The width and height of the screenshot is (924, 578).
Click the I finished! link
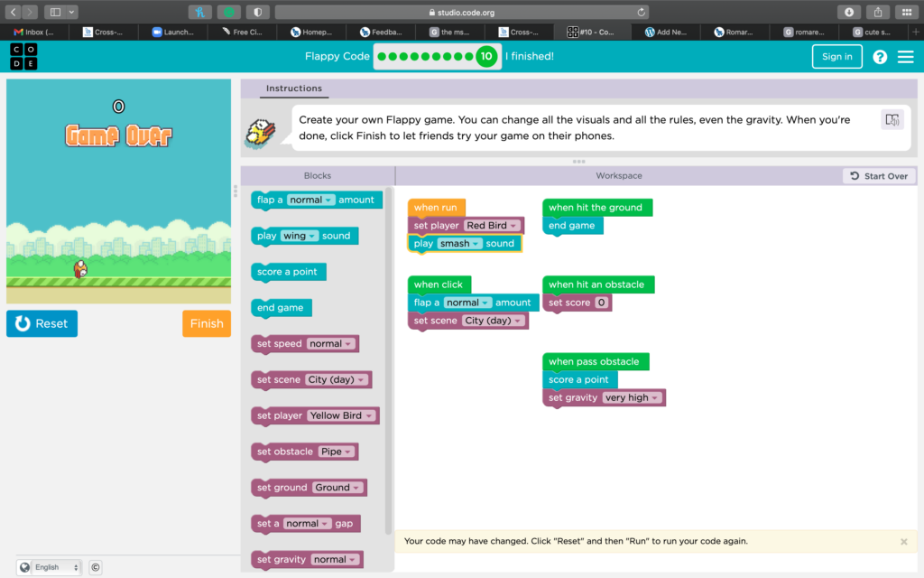coord(529,57)
